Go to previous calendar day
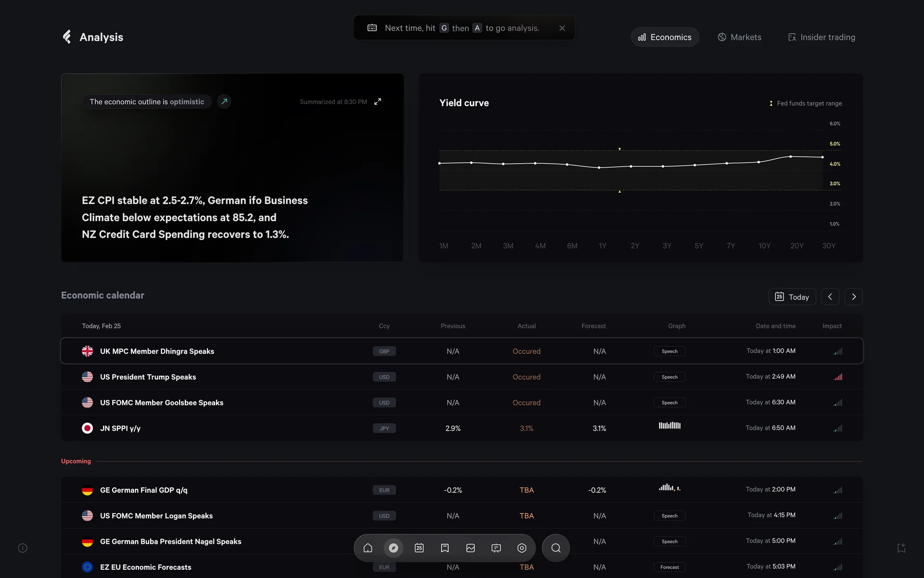 click(830, 297)
